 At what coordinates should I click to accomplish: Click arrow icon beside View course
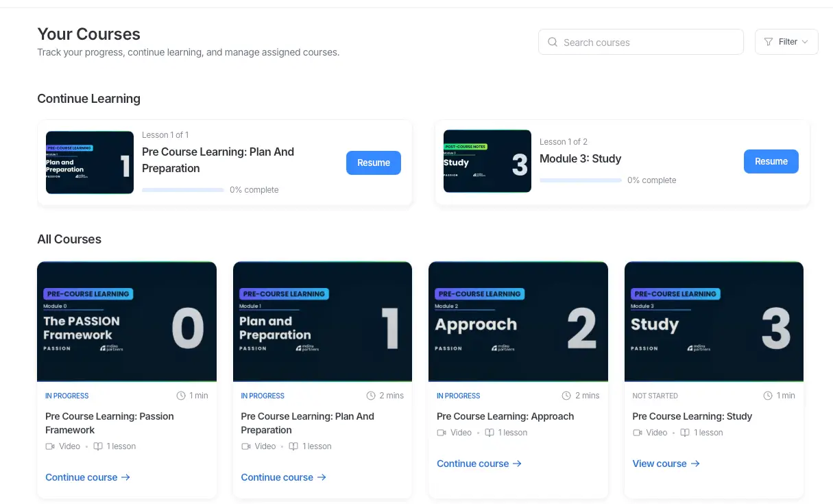695,464
